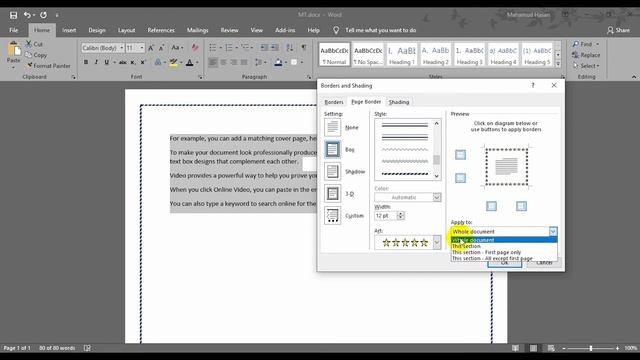Click the Justify alignment icon

(244, 62)
